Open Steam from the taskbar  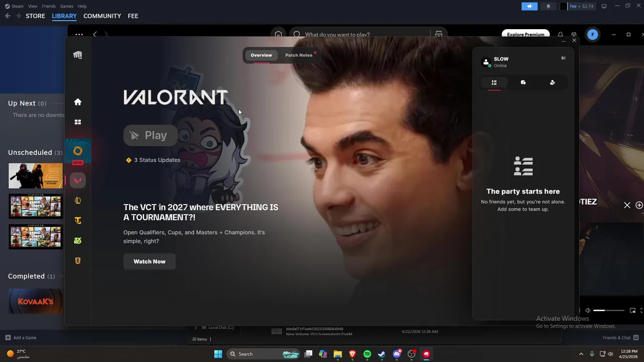tap(382, 354)
